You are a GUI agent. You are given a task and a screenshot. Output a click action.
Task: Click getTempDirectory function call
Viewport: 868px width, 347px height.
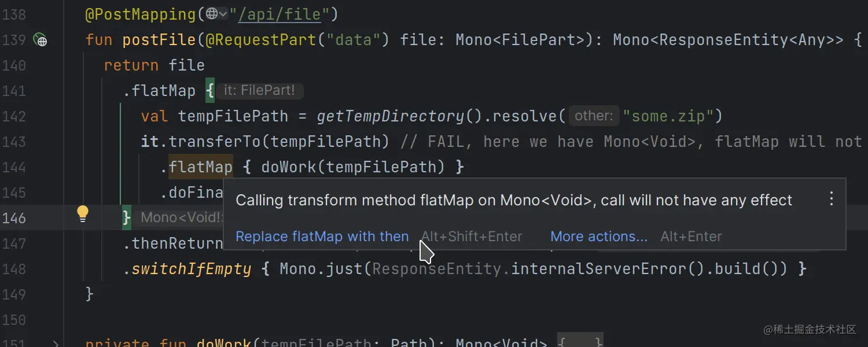click(x=391, y=116)
